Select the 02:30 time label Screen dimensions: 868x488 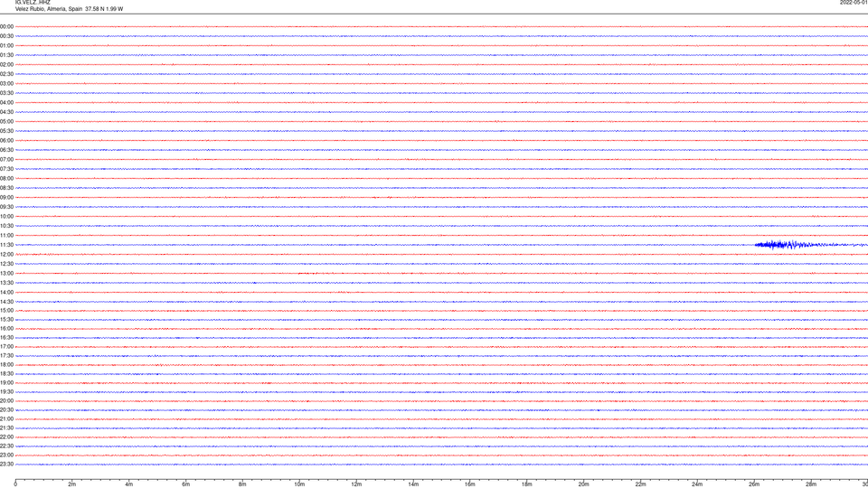[x=6, y=74]
